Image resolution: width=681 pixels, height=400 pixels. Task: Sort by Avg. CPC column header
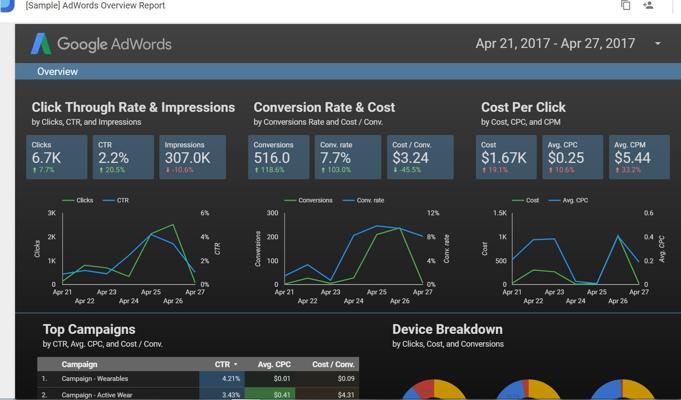click(274, 364)
